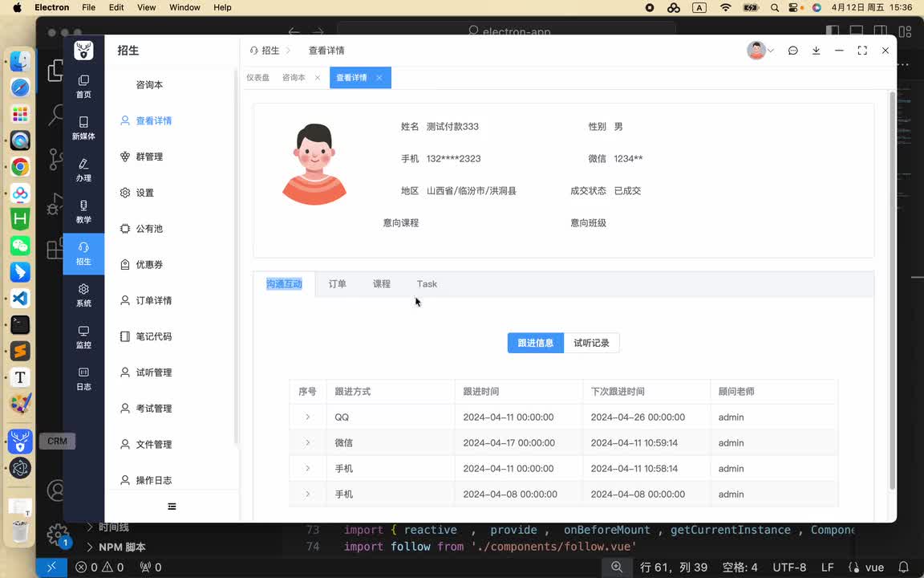Select the 招生 module in sidebar
The height and width of the screenshot is (578, 924).
83,254
